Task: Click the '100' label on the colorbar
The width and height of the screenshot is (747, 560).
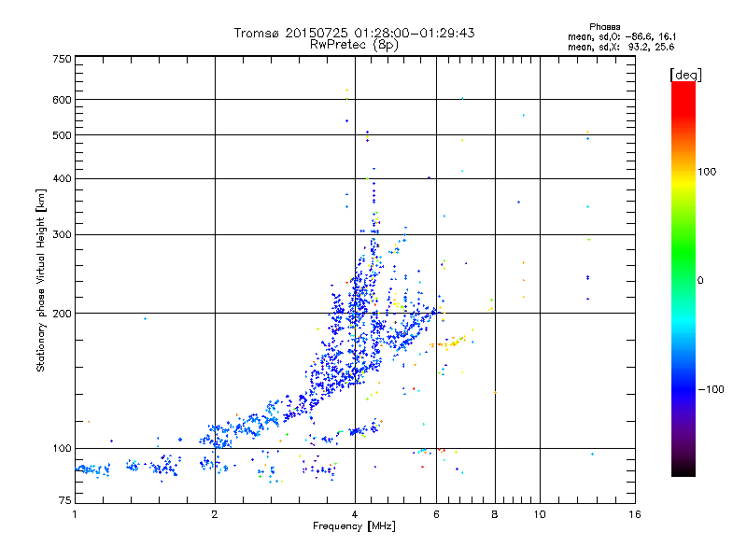Action: coord(707,172)
